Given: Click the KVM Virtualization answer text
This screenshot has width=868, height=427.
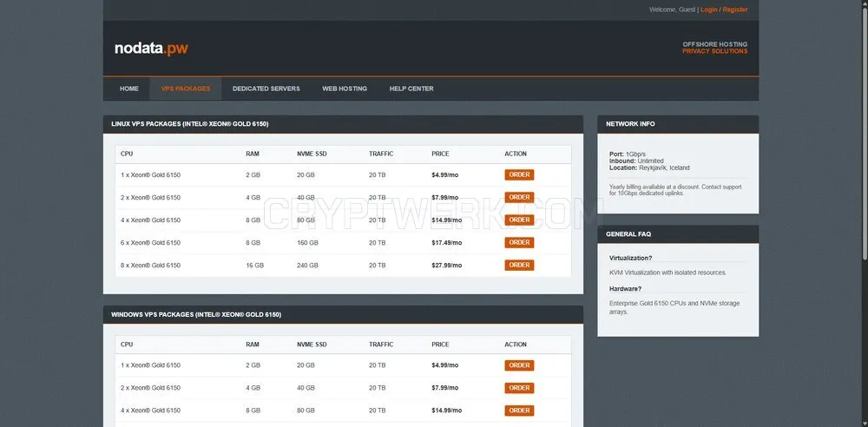Looking at the screenshot, I should 667,273.
